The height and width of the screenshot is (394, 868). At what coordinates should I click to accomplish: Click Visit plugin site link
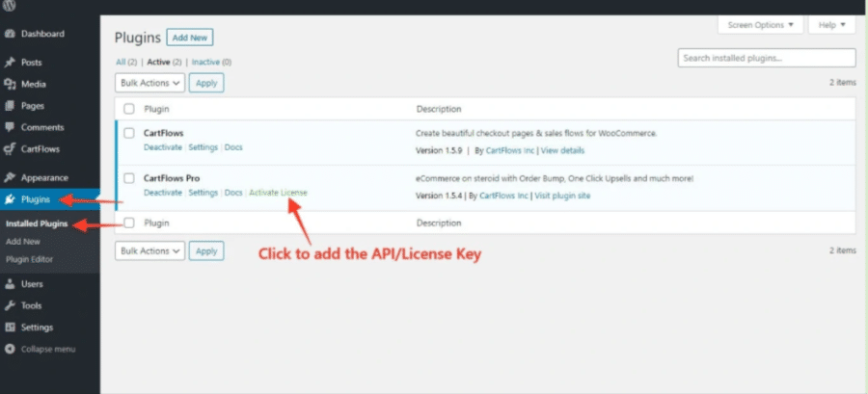[562, 196]
